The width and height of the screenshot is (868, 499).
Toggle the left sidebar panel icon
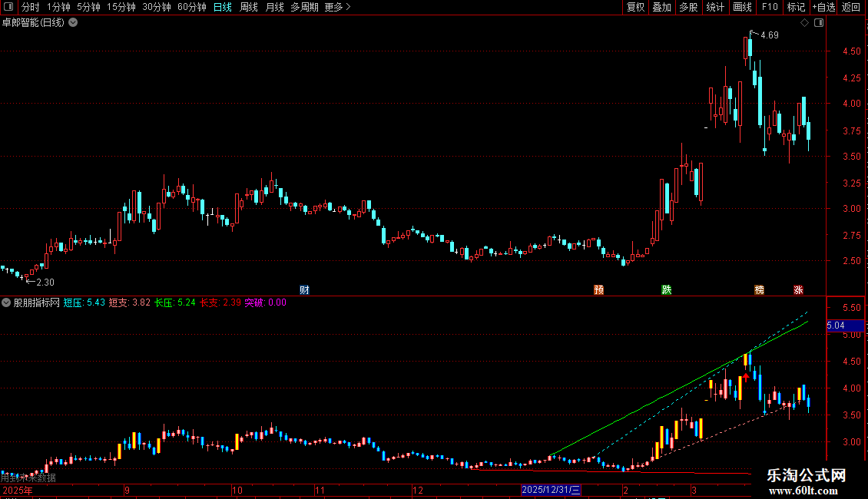(8, 7)
